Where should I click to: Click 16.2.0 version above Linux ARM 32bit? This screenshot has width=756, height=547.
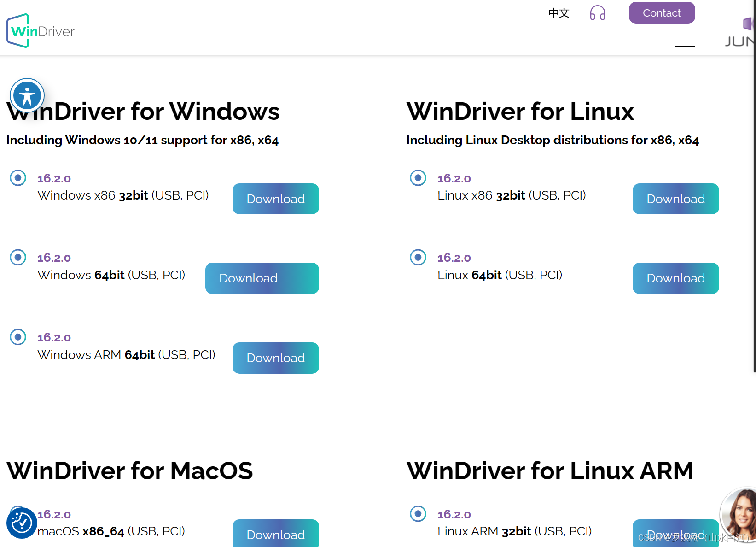coord(454,515)
